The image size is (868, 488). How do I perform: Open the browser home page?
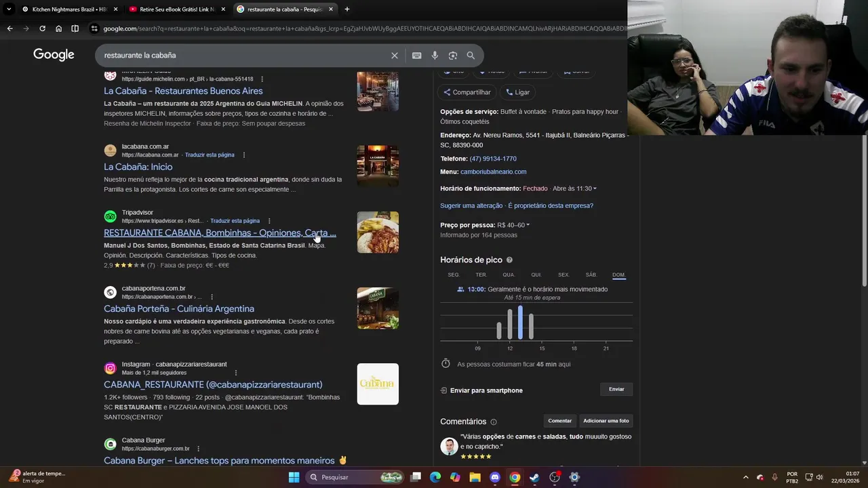coord(58,28)
